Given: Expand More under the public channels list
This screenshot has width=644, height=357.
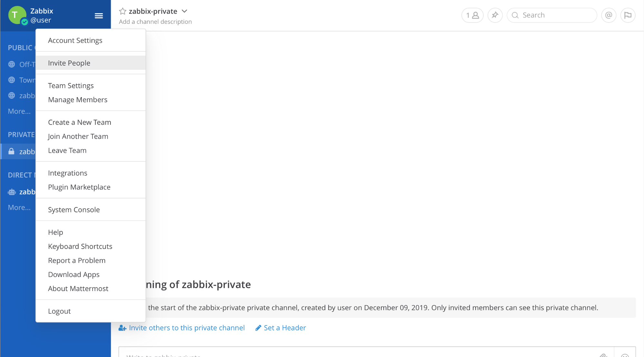Looking at the screenshot, I should (x=19, y=111).
